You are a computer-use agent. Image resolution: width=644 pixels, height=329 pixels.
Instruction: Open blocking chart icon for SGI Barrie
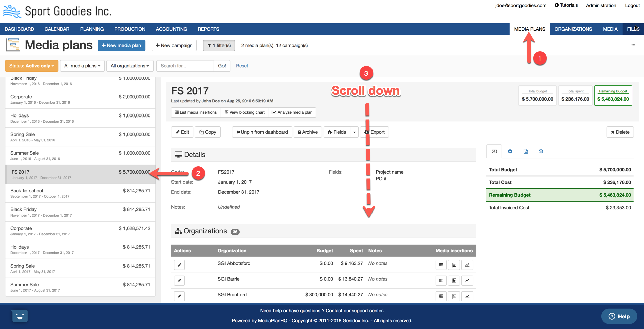click(x=454, y=281)
